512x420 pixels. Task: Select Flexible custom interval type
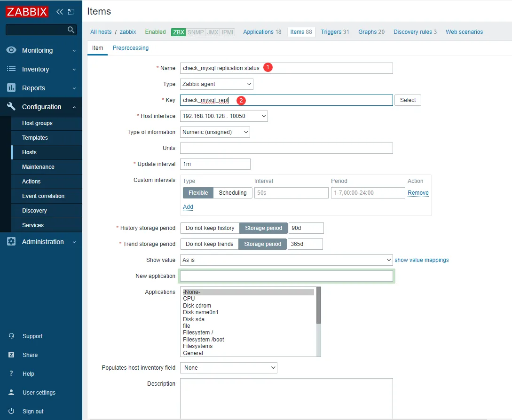pyautogui.click(x=198, y=193)
